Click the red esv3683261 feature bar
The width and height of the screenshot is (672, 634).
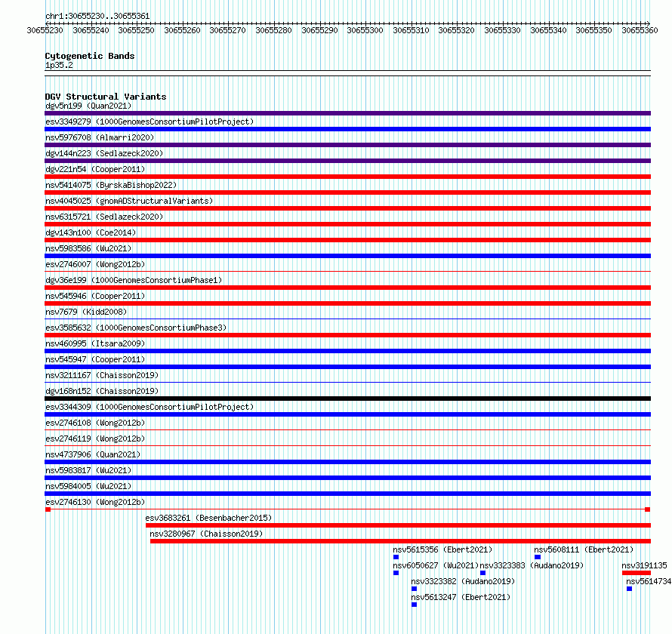398,525
